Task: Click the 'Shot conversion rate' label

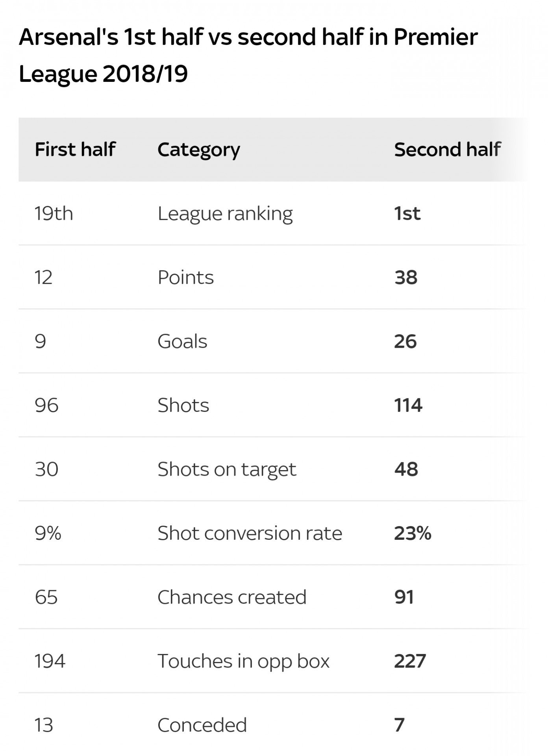Action: coord(250,533)
